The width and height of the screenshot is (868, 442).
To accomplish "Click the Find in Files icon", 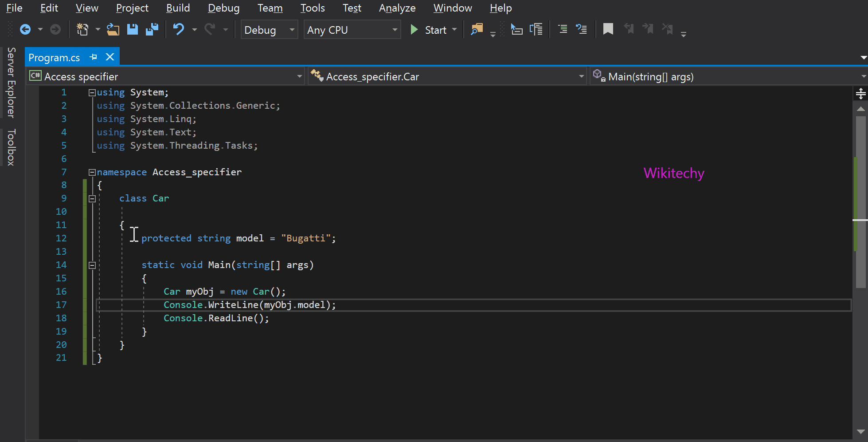I will pyautogui.click(x=477, y=30).
